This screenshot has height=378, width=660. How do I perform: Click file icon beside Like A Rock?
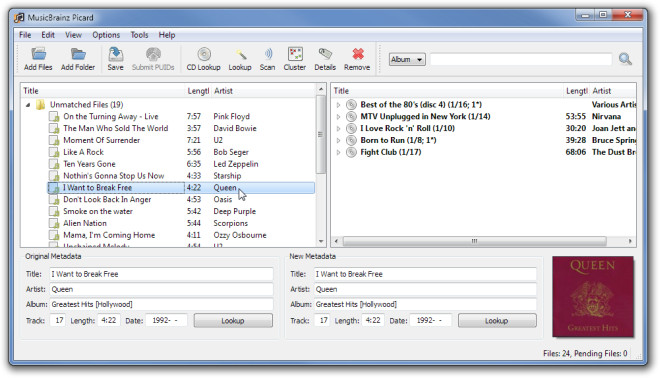pyautogui.click(x=54, y=152)
